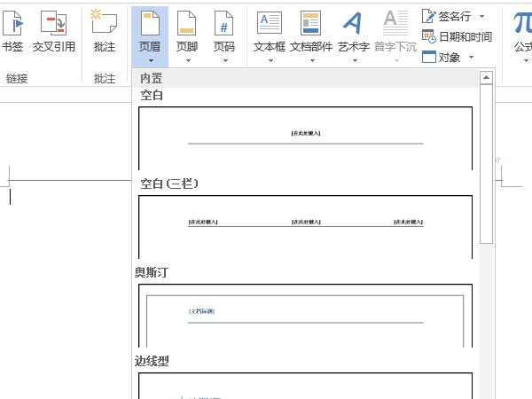
Task: Click the 对象 object icon
Action: click(429, 57)
